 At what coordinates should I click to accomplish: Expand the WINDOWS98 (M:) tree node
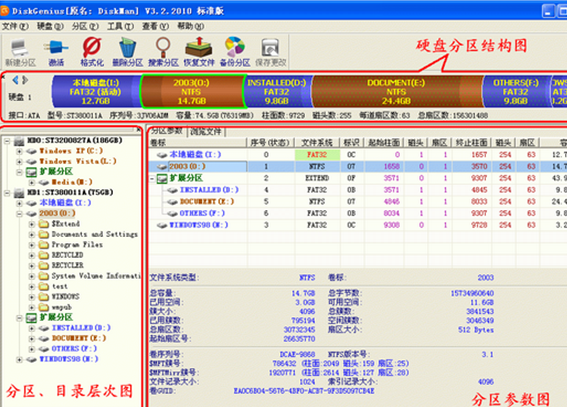tap(20, 360)
